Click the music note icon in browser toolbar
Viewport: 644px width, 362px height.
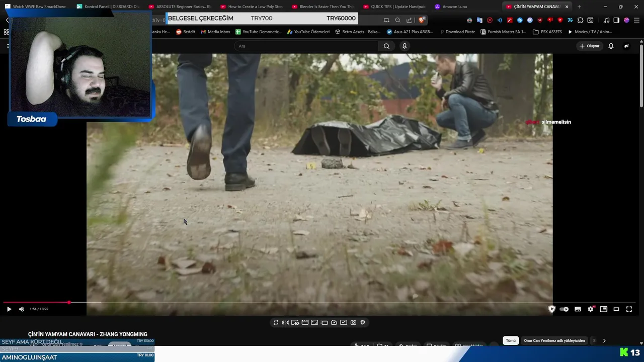tap(606, 20)
